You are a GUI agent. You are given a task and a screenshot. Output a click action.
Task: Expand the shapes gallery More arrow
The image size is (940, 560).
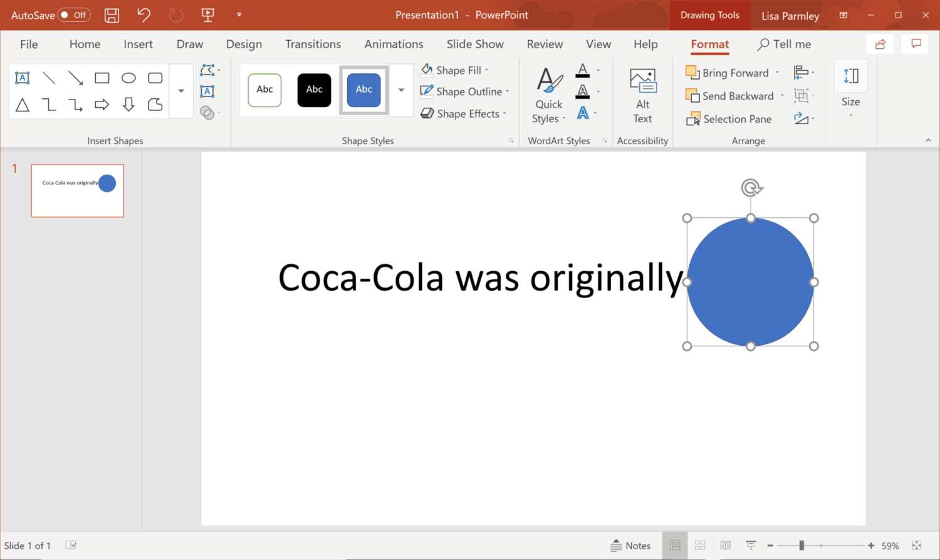pyautogui.click(x=181, y=91)
